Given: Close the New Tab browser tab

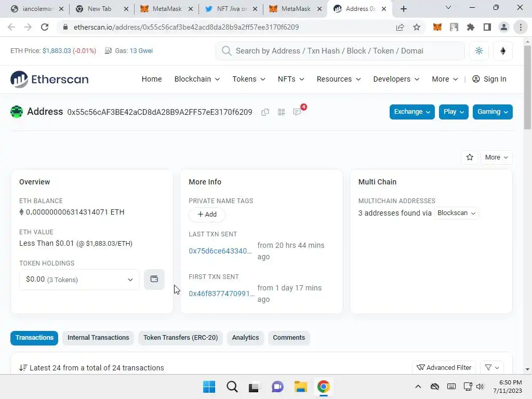Looking at the screenshot, I should point(126,9).
